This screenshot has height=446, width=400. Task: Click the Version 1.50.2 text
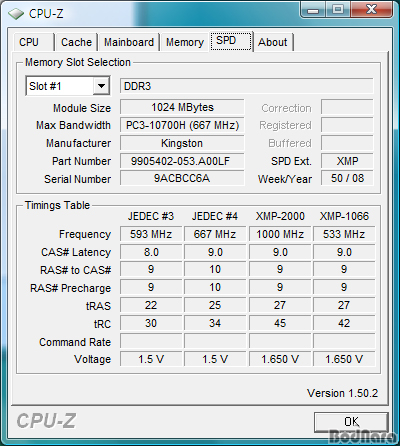tap(342, 393)
